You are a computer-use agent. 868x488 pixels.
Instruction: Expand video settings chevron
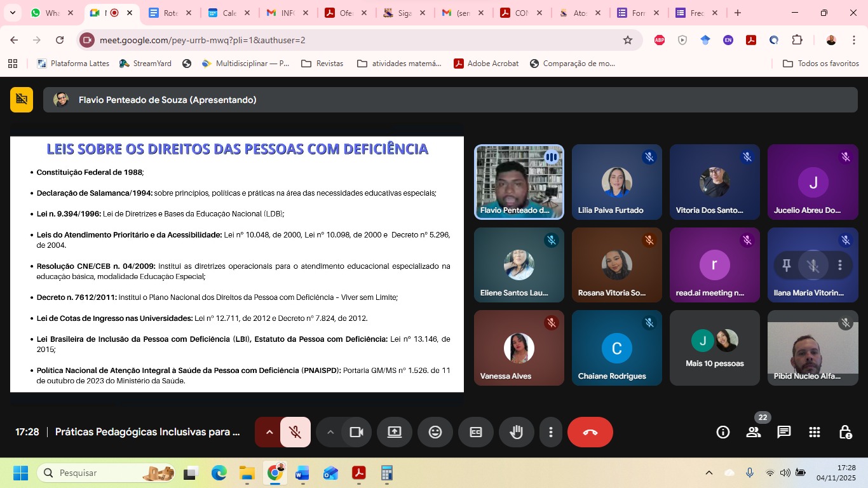(x=330, y=432)
